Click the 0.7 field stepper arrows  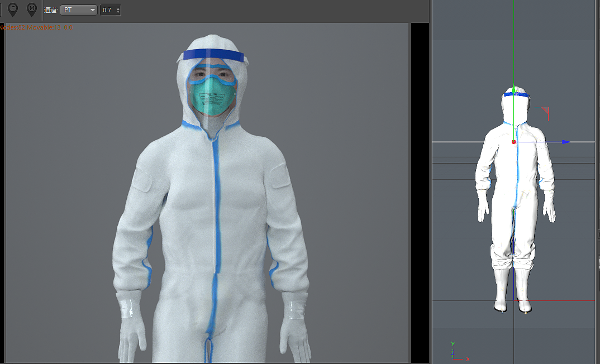[x=118, y=10]
